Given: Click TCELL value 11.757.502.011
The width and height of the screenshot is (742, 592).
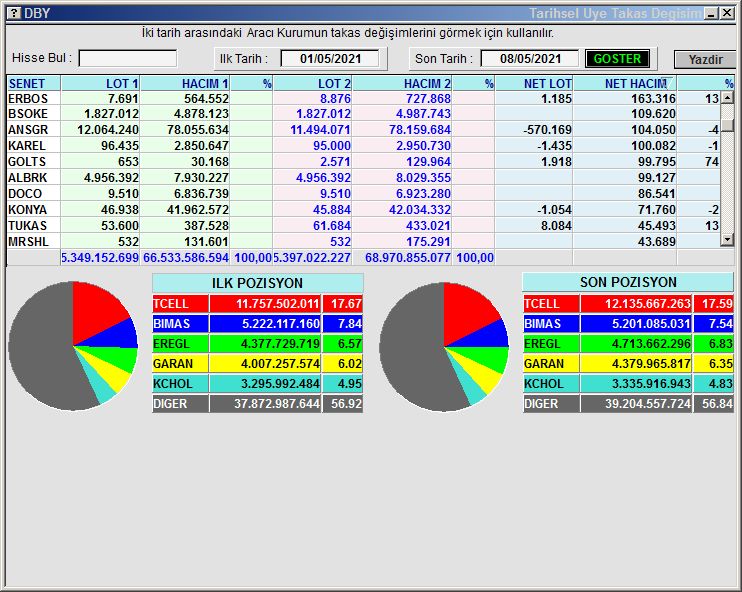Looking at the screenshot, I should [x=278, y=304].
